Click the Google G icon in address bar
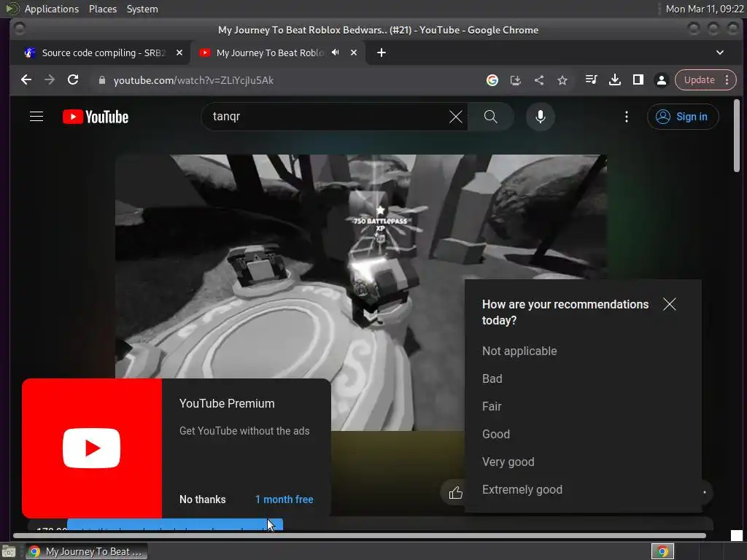This screenshot has height=560, width=747. point(492,80)
